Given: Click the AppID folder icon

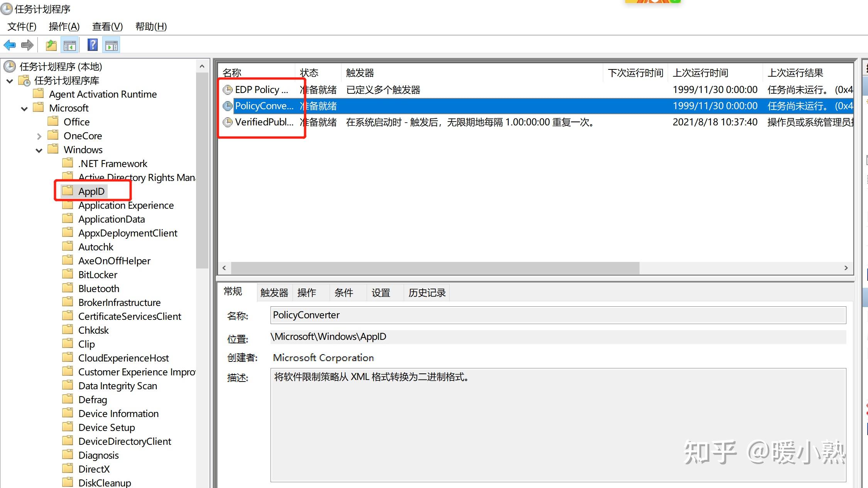Looking at the screenshot, I should click(x=68, y=191).
